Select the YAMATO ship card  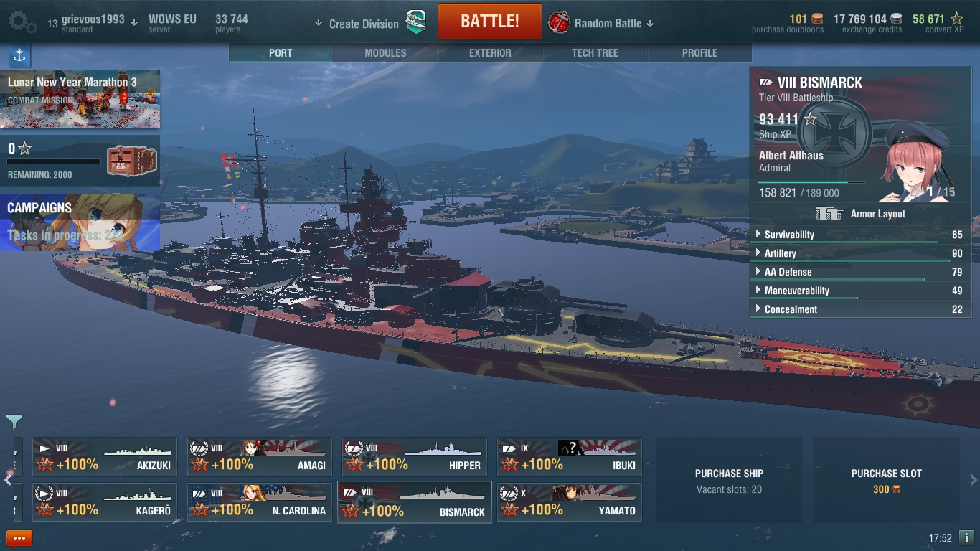pos(570,502)
